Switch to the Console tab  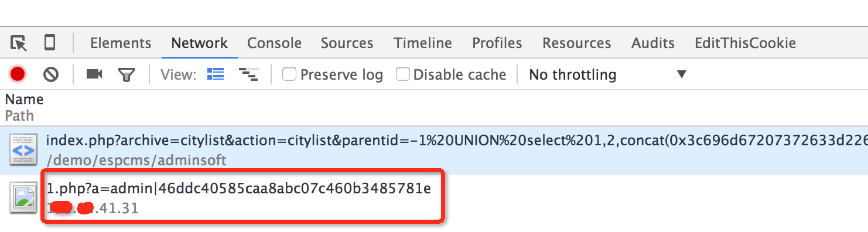coord(274,43)
